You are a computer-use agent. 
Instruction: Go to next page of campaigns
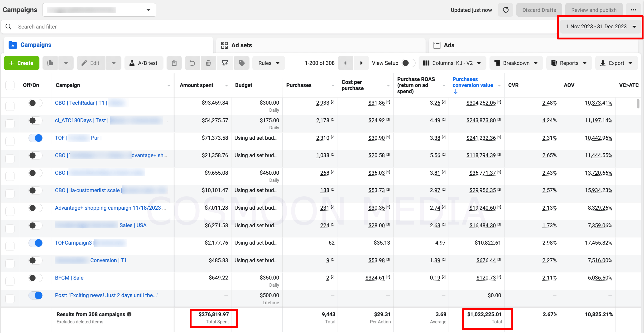pos(361,63)
